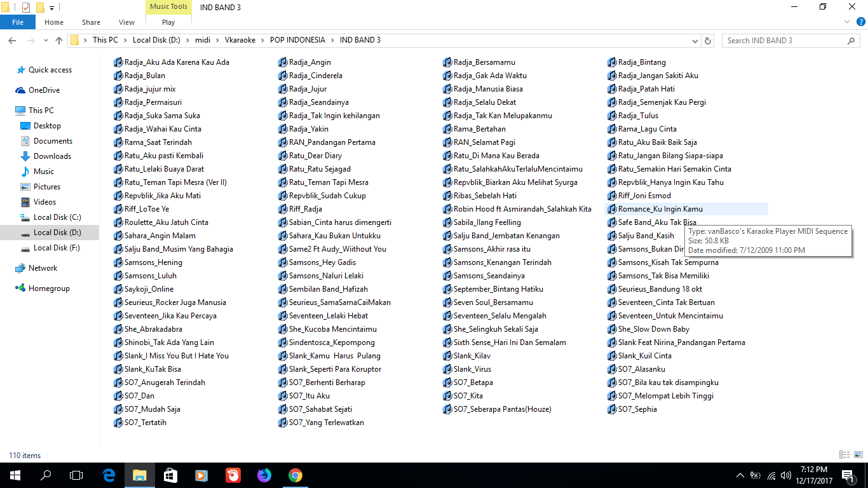Viewport: 868px width, 488px height.
Task: Open Local Disk (F:) in sidebar
Action: [57, 248]
